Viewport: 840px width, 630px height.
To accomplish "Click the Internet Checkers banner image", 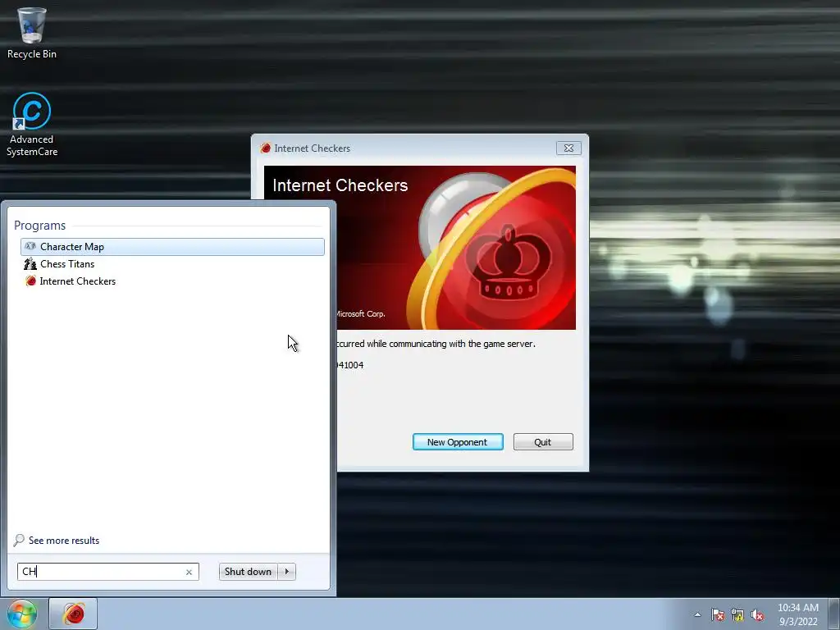I will (420, 248).
